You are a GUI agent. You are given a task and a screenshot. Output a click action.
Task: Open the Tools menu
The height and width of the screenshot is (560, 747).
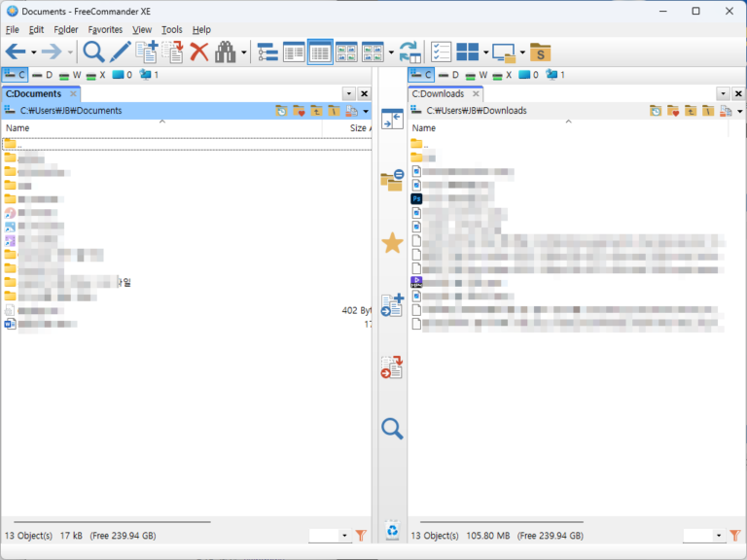tap(172, 30)
